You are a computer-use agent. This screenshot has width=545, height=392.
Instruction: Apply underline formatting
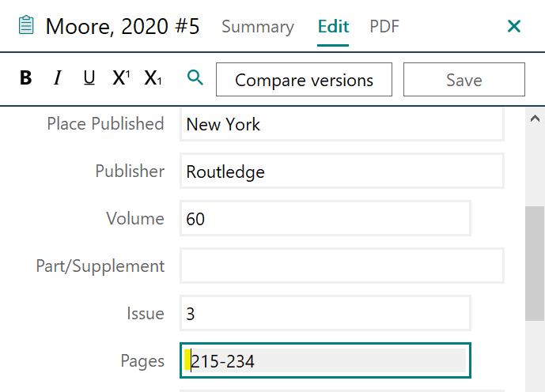(89, 78)
